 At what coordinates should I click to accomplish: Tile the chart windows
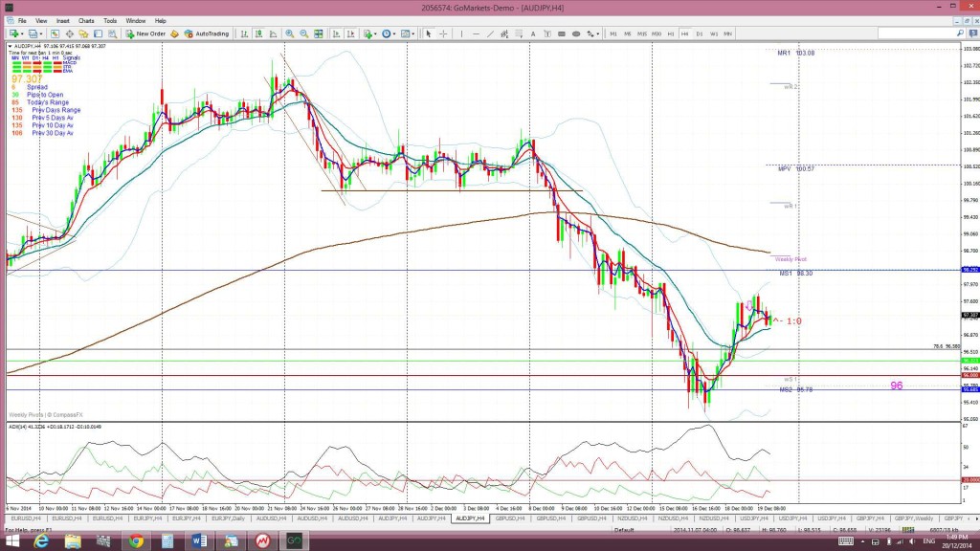pos(319,33)
